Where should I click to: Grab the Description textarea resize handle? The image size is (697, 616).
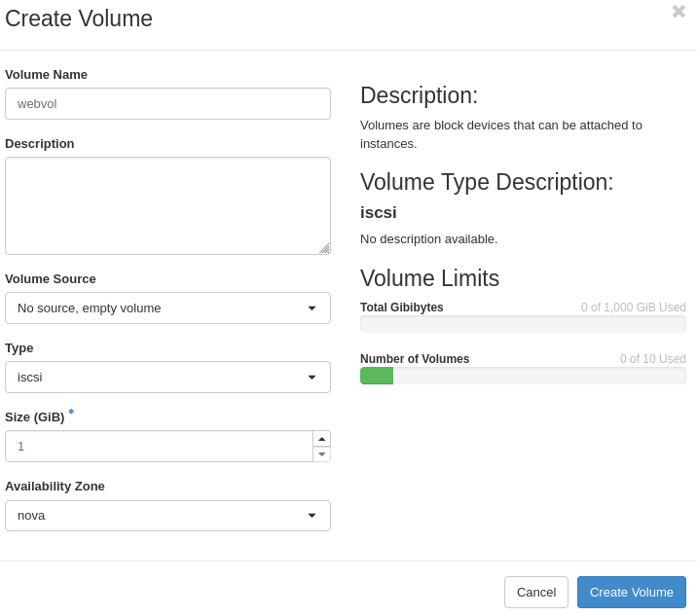click(325, 249)
